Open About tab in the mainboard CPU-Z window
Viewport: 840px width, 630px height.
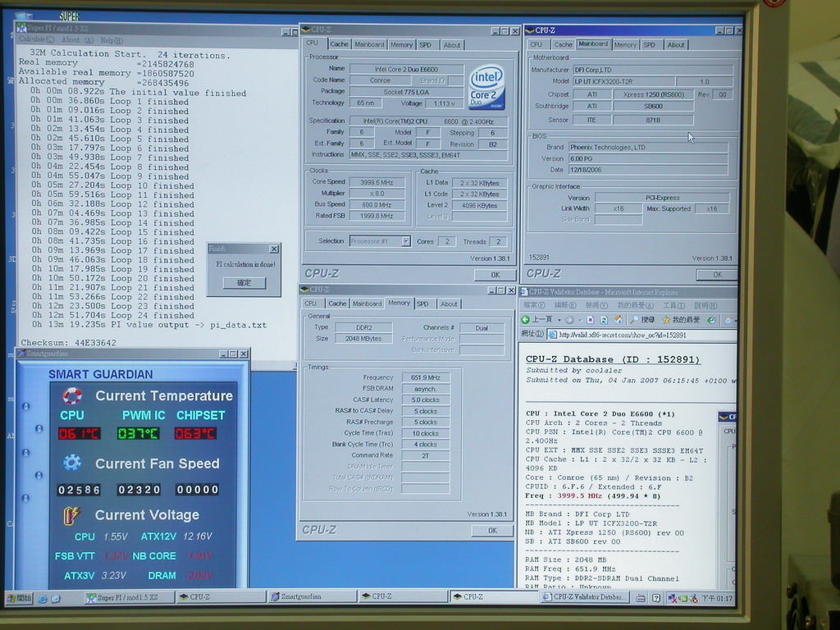tap(676, 45)
